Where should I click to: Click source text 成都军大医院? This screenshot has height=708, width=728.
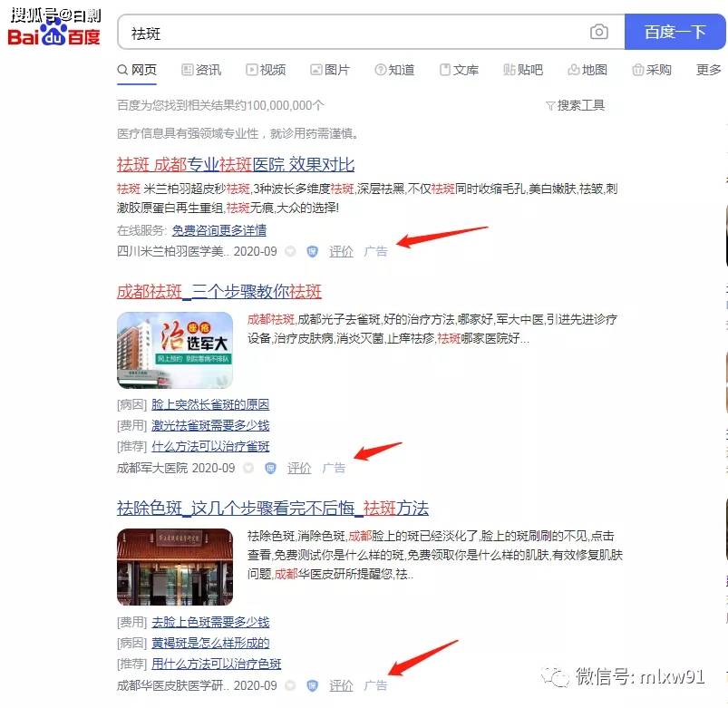(x=152, y=468)
